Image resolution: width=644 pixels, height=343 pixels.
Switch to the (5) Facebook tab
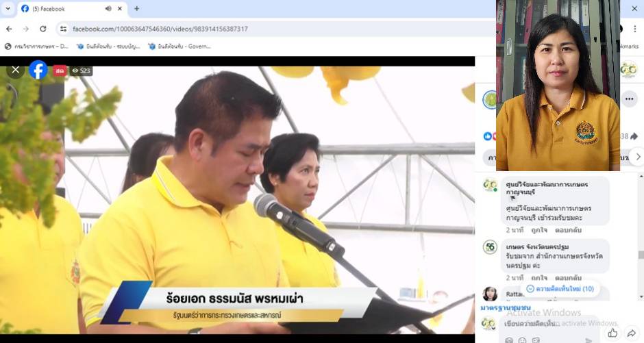(x=73, y=9)
